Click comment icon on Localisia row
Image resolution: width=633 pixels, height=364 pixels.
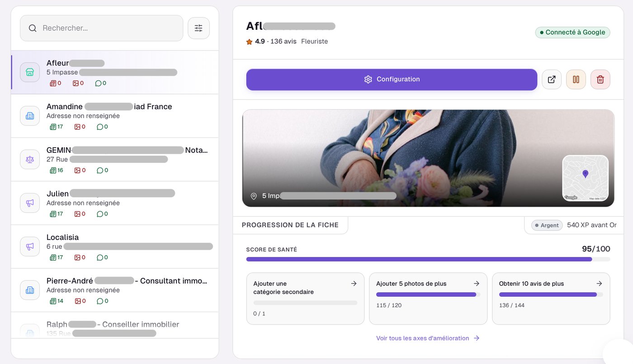(100, 257)
